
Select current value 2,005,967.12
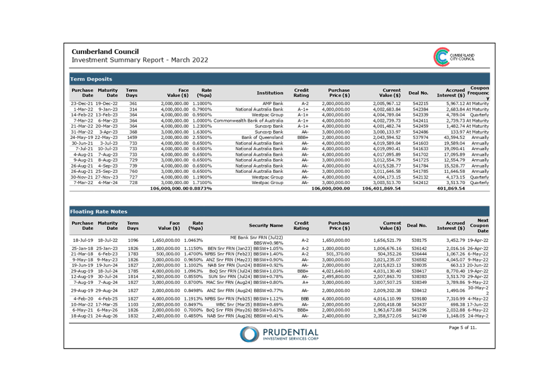[387, 104]
